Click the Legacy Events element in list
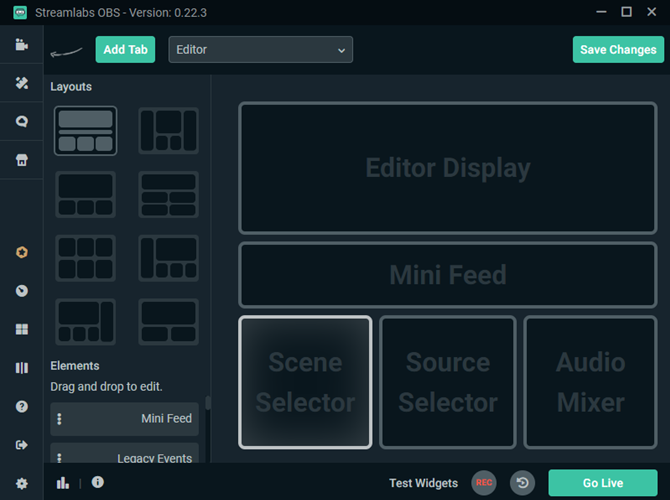670x500 pixels. (x=124, y=453)
